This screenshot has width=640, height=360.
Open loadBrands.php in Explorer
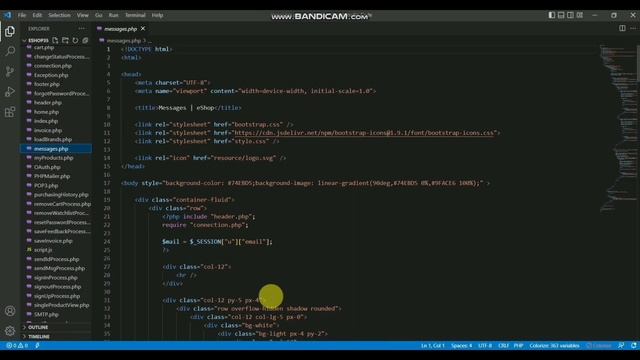click(53, 140)
